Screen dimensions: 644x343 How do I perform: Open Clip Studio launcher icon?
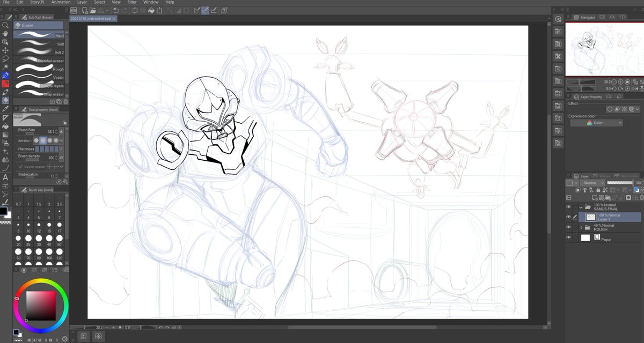point(74,10)
